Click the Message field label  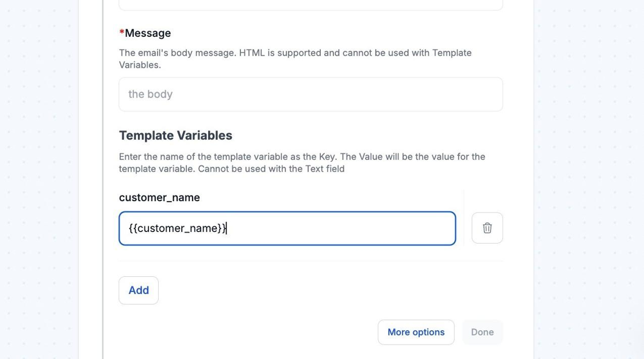tap(148, 33)
